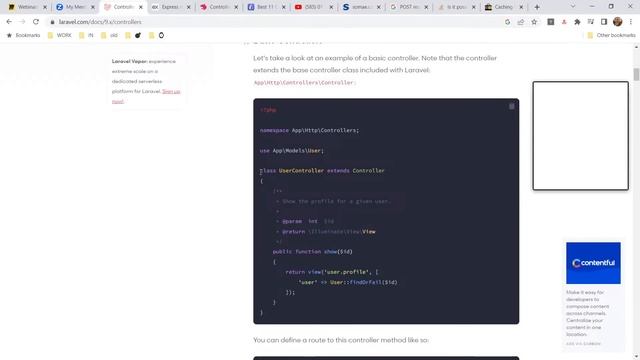Go forward to next page
This screenshot has width=640, height=360.
coord(22,22)
